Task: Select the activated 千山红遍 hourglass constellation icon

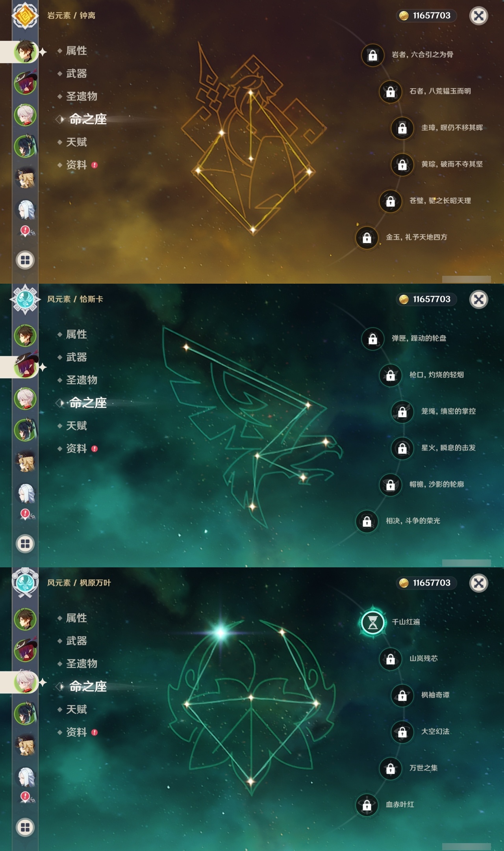Action: 372,622
